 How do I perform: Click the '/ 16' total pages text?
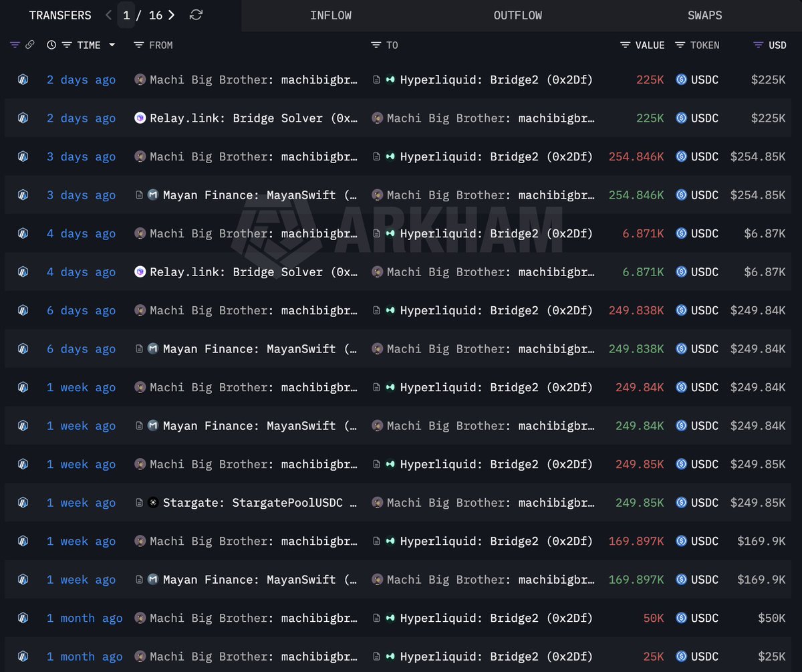click(149, 15)
